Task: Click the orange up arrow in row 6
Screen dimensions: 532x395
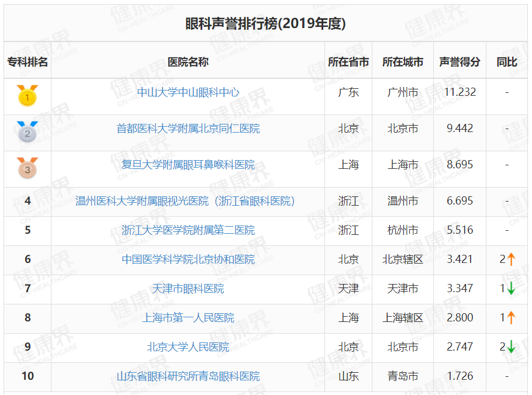Action: click(x=511, y=259)
